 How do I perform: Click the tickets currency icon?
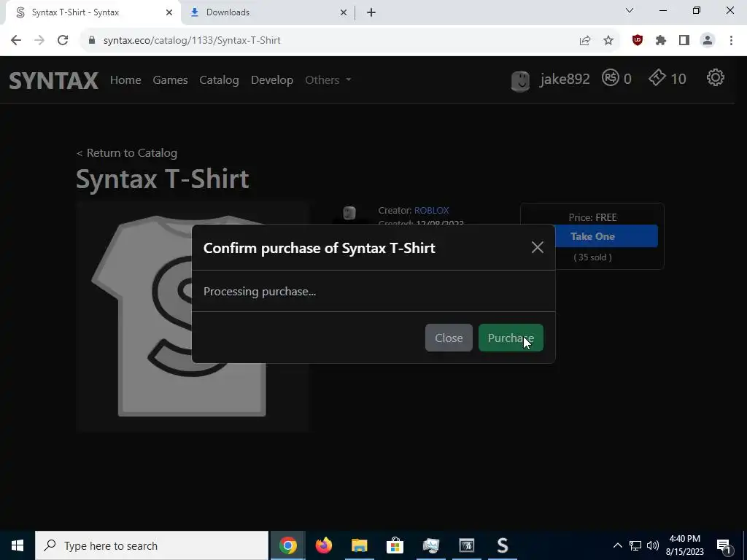(x=657, y=77)
